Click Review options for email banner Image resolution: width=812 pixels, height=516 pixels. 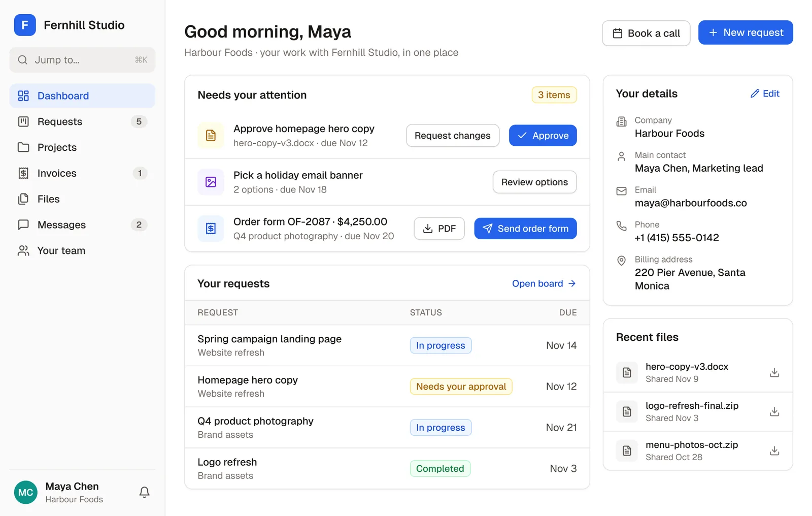tap(535, 182)
